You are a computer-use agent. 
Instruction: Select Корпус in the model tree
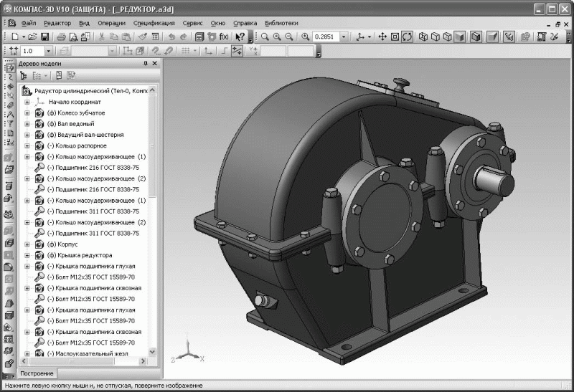(67, 244)
